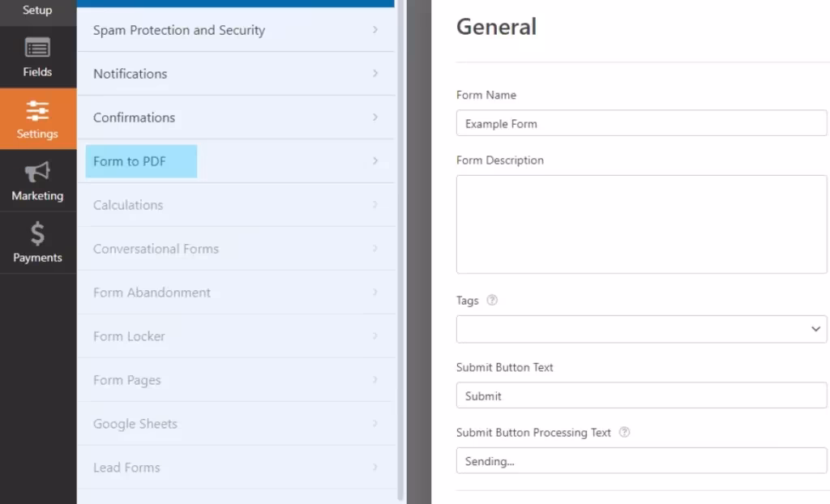Expand the Notifications chevron arrow
This screenshot has height=504, width=830.
[x=374, y=74]
